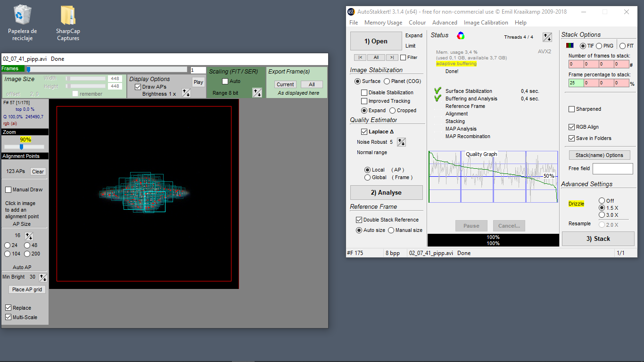This screenshot has width=644, height=362.
Task: Click the 1) Open button
Action: [376, 41]
